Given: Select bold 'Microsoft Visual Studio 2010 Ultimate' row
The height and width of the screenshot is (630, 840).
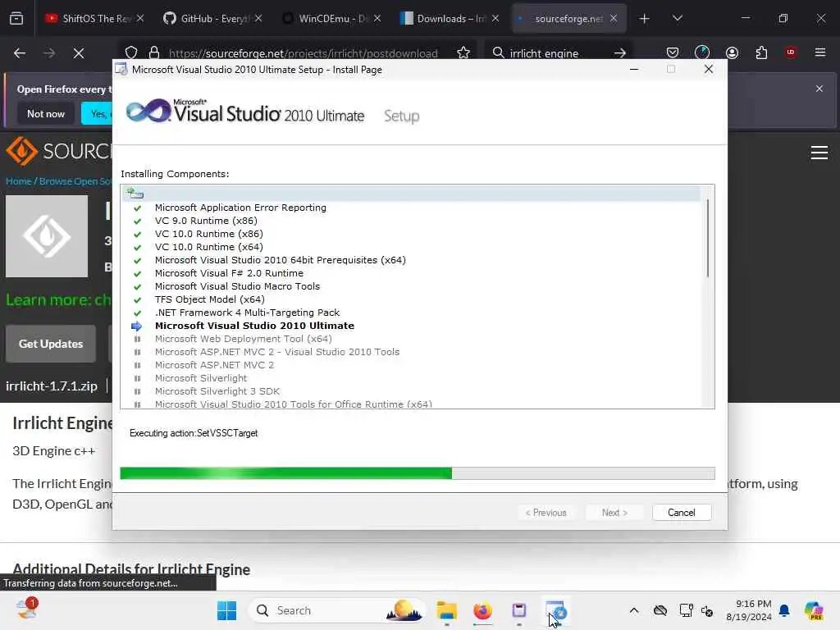Looking at the screenshot, I should pos(254,326).
